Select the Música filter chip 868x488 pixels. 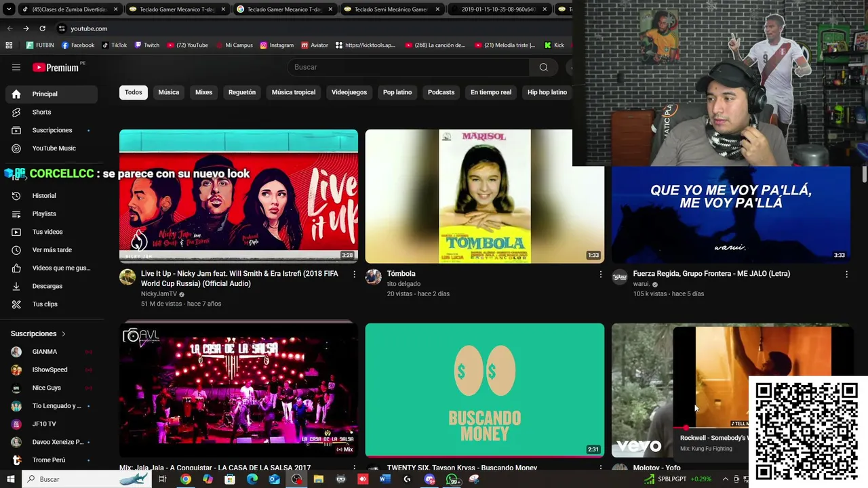pyautogui.click(x=169, y=92)
